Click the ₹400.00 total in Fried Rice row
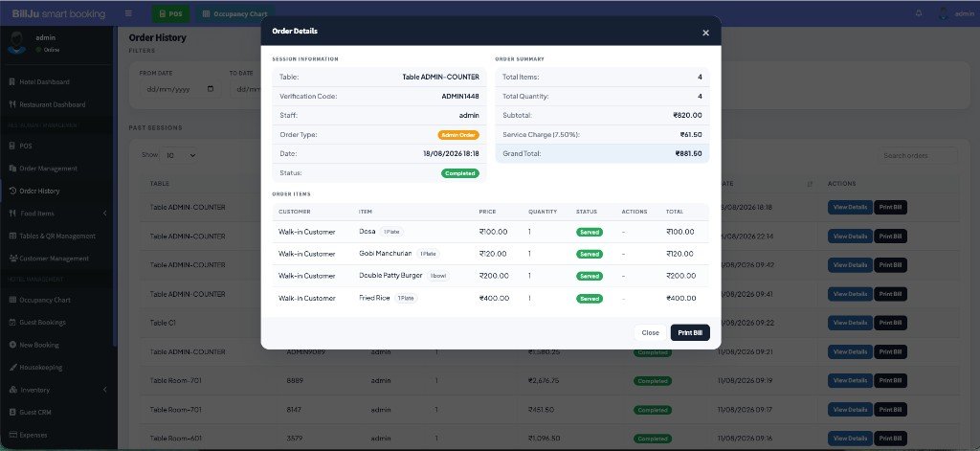Image resolution: width=980 pixels, height=451 pixels. [680, 299]
